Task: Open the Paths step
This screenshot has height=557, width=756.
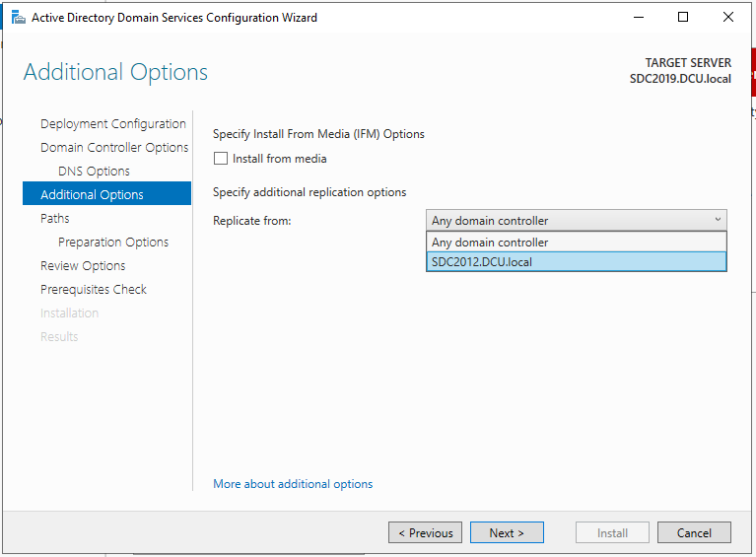Action: 55,219
